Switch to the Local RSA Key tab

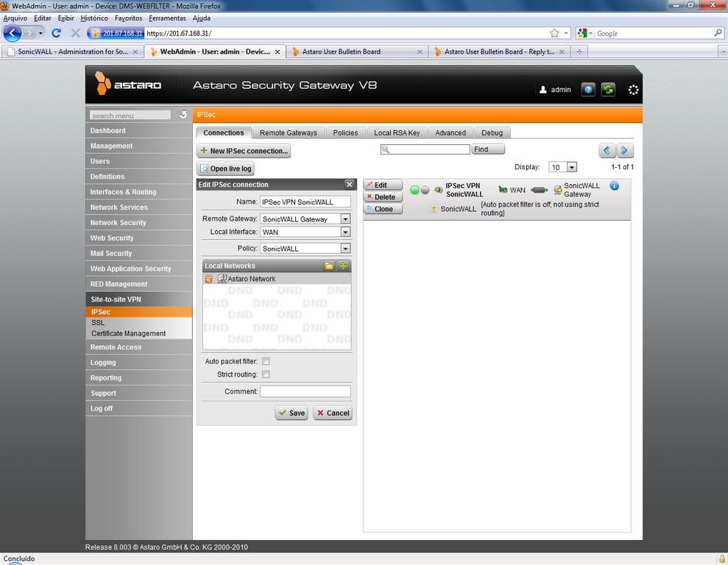[x=397, y=132]
